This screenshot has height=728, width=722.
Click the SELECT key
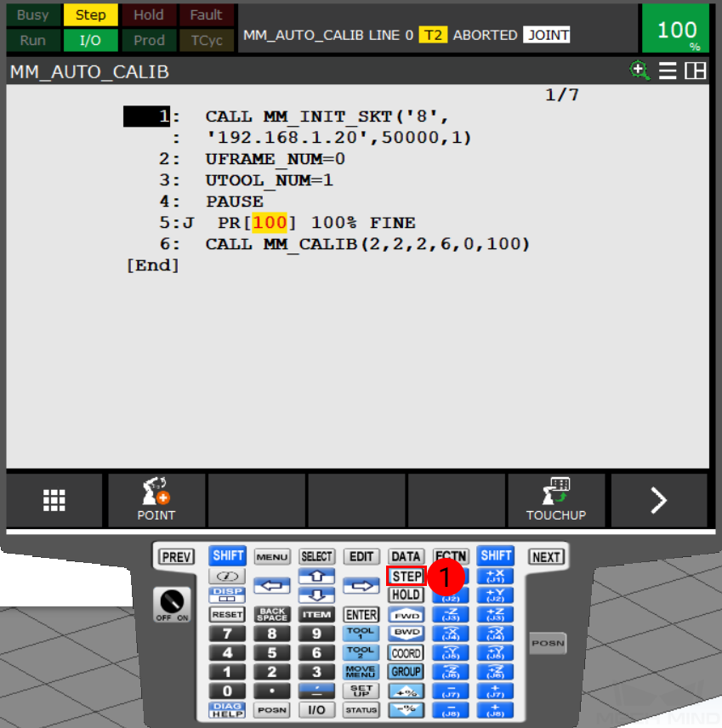(316, 556)
